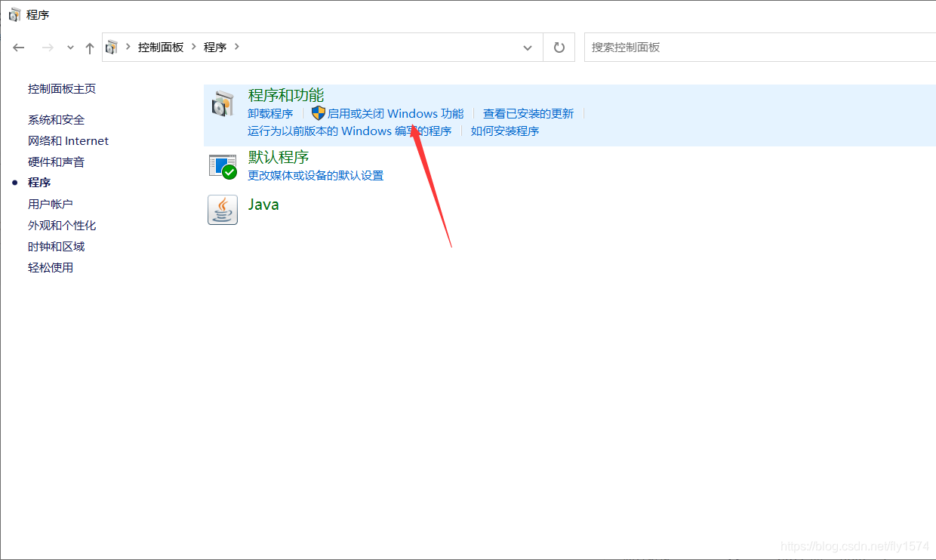Expand the chevron before 控制面板 breadcrumb

(128, 47)
